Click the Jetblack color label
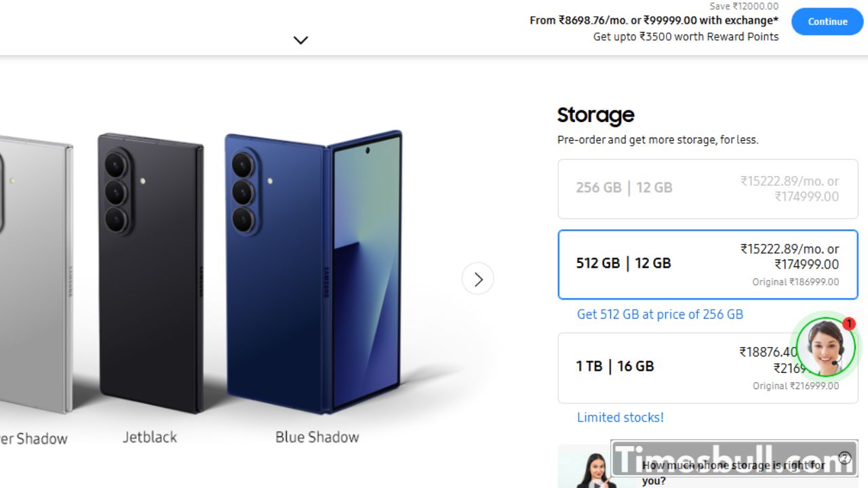The image size is (868, 488). tap(150, 437)
